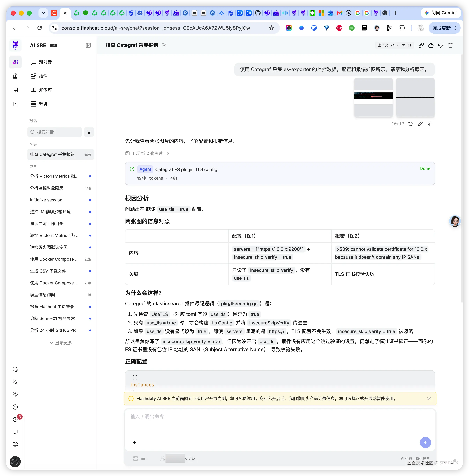Go back in browser history
This screenshot has height=476, width=469.
14,28
